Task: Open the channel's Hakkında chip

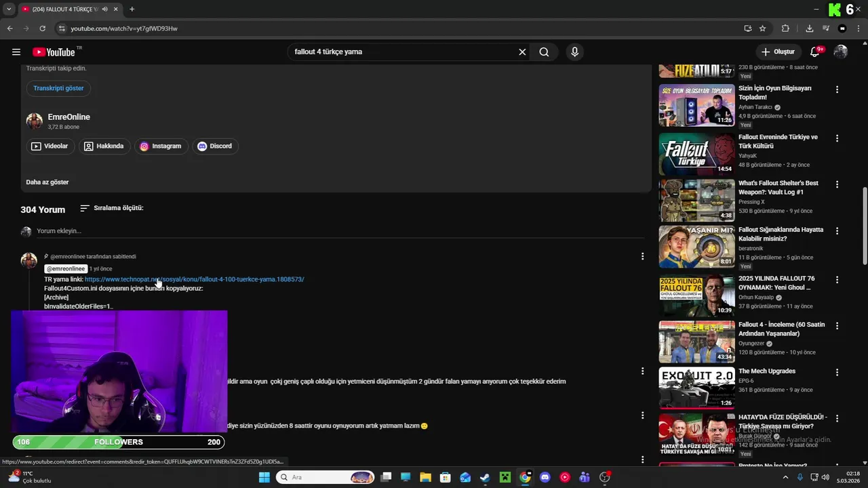Action: 104,146
